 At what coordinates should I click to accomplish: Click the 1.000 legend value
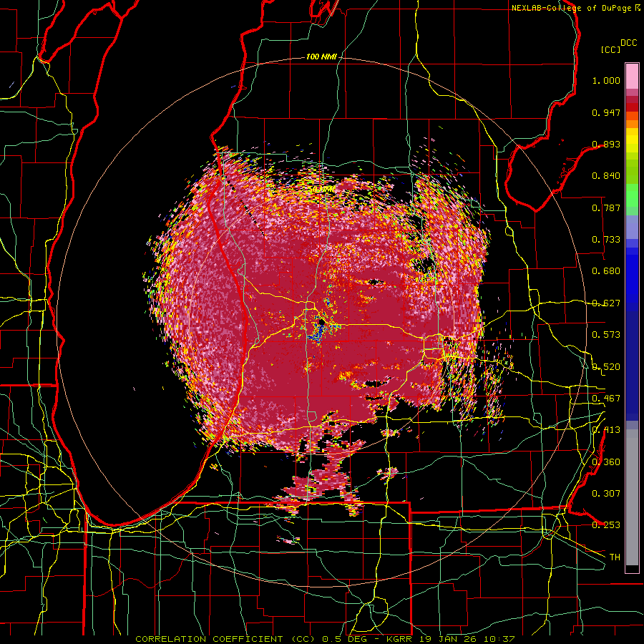(606, 80)
